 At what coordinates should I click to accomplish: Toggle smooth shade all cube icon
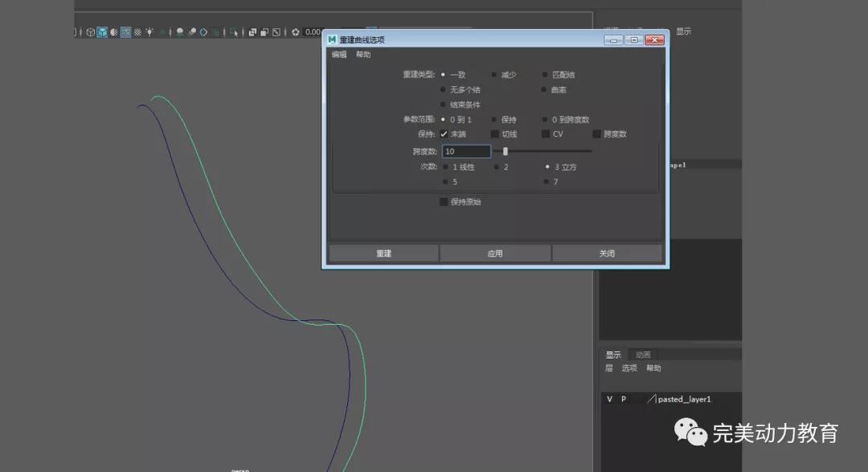tap(102, 32)
